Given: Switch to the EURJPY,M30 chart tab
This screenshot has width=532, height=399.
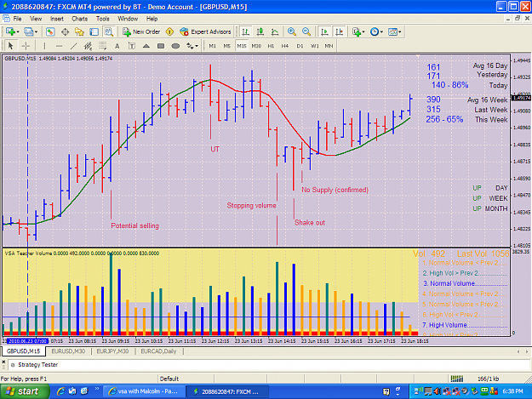Looking at the screenshot, I should (x=112, y=351).
